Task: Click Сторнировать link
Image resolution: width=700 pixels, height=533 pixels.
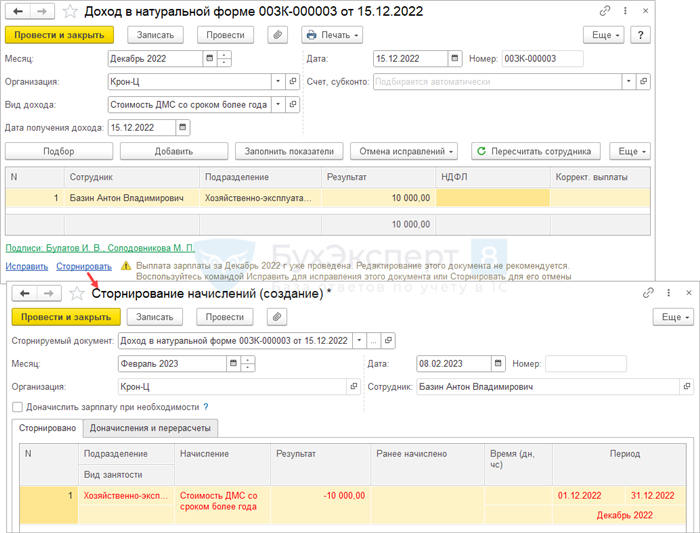Action: pyautogui.click(x=84, y=266)
